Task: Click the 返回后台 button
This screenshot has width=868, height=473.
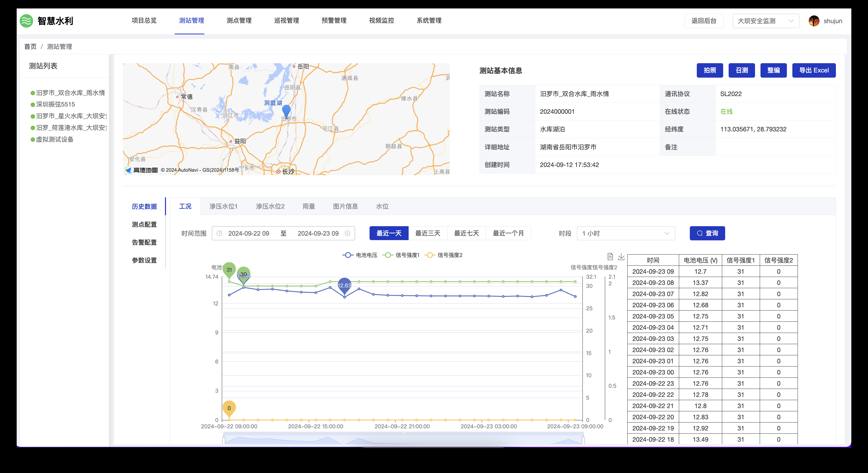Action: 704,21
